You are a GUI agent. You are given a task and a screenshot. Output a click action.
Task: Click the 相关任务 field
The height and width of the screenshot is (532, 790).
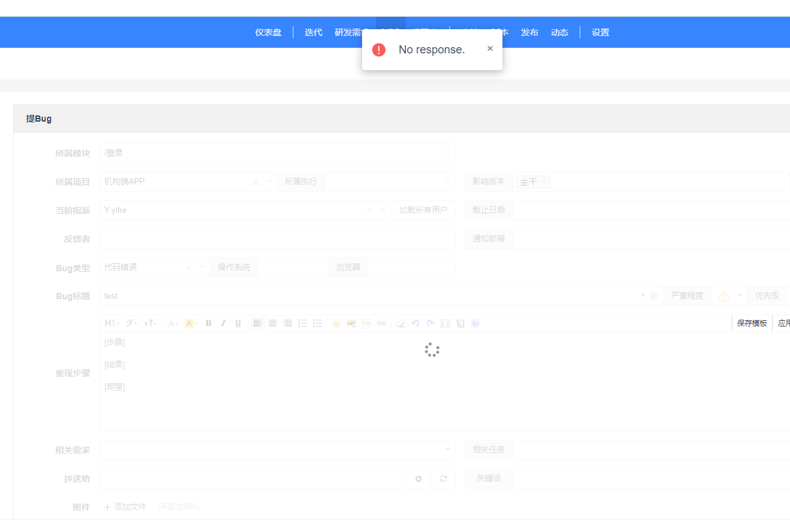click(x=651, y=450)
